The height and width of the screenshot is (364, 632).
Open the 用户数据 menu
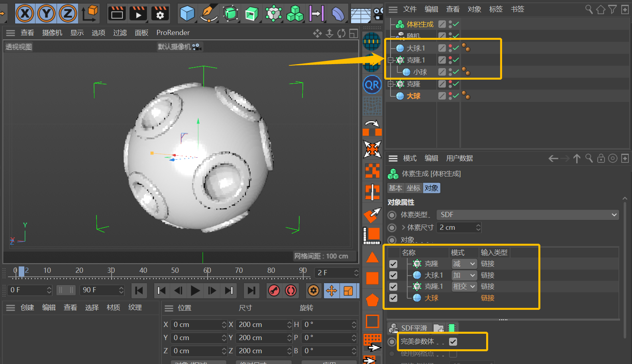pos(459,158)
